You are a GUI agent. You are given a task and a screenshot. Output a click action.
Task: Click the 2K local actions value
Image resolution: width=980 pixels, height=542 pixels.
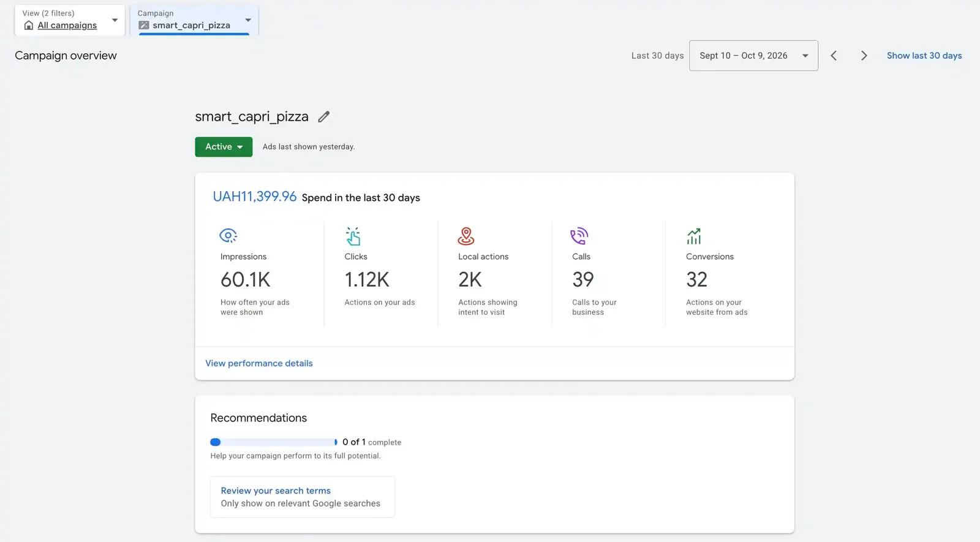tap(470, 280)
